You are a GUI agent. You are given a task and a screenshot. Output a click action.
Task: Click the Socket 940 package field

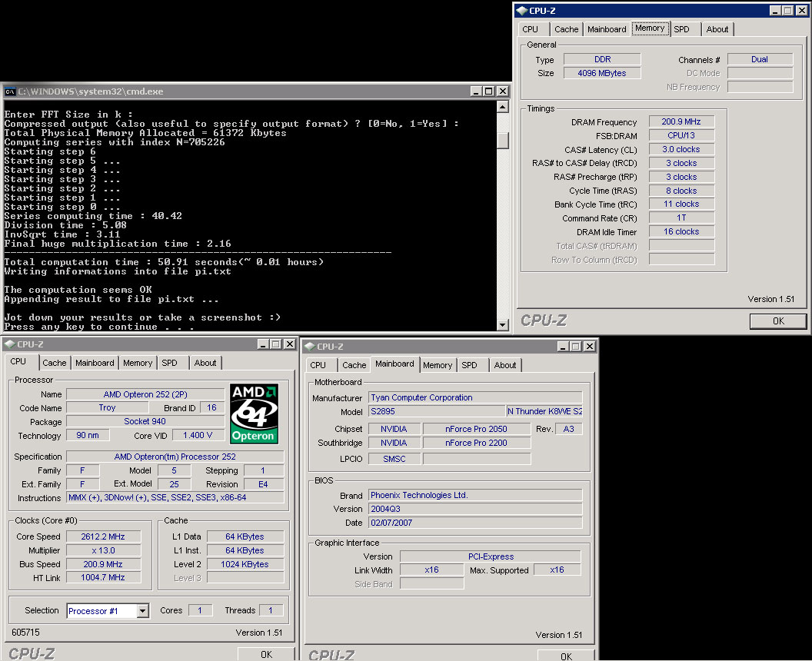pos(145,421)
